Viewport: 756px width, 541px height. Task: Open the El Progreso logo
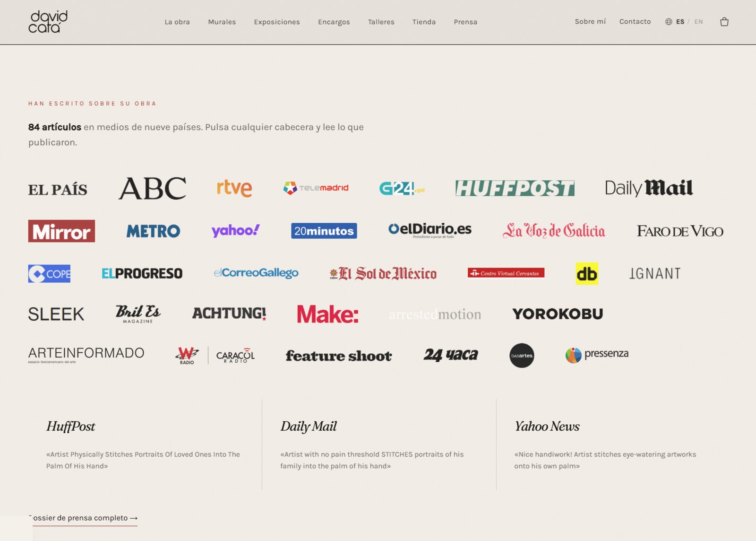[x=142, y=273]
